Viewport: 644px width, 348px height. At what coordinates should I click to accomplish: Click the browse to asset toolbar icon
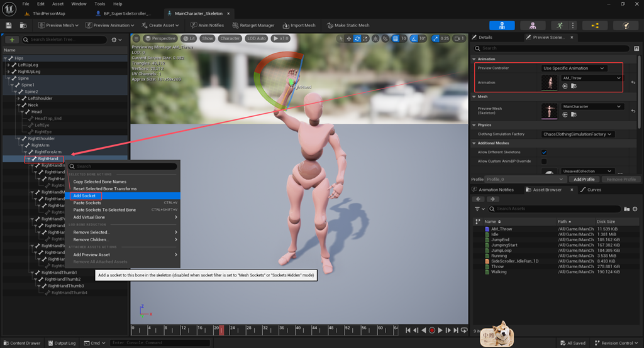coord(23,26)
